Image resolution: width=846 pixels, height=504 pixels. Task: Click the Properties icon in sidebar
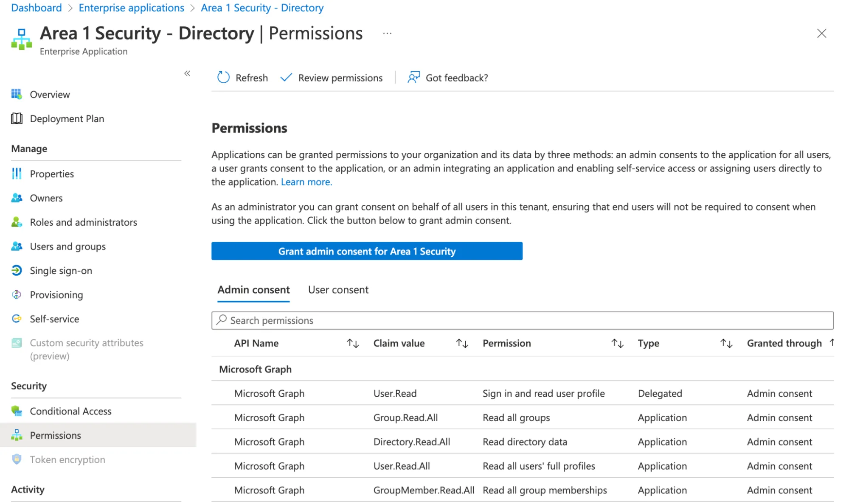(16, 174)
